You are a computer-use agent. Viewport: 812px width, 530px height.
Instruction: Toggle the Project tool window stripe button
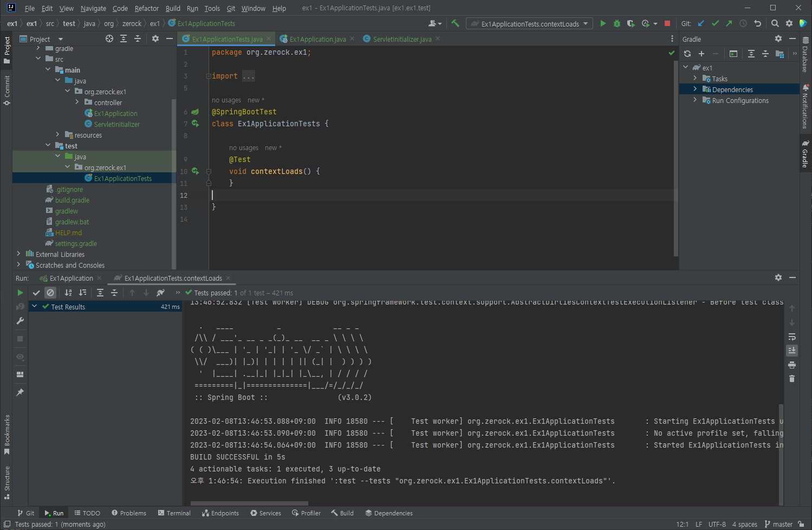click(x=7, y=50)
